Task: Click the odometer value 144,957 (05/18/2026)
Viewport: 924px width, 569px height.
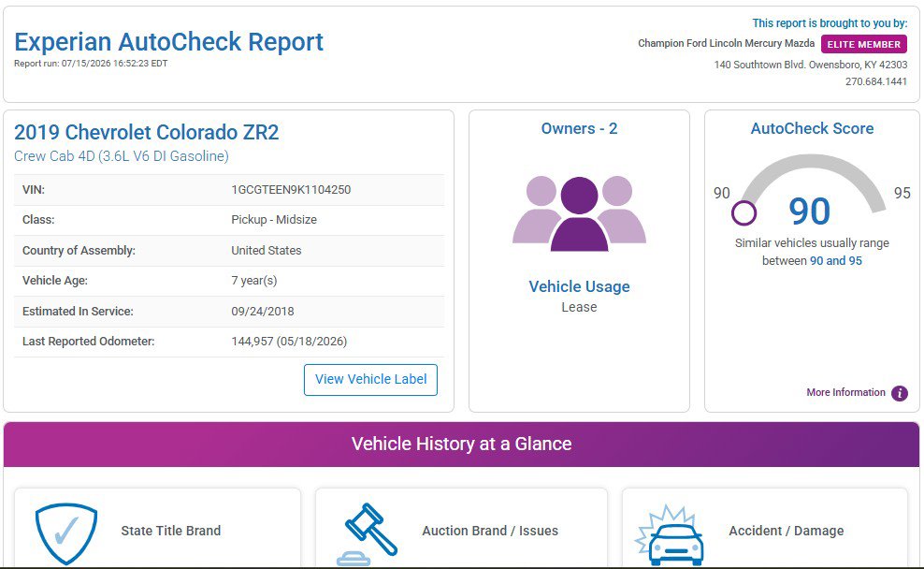Action: 289,342
